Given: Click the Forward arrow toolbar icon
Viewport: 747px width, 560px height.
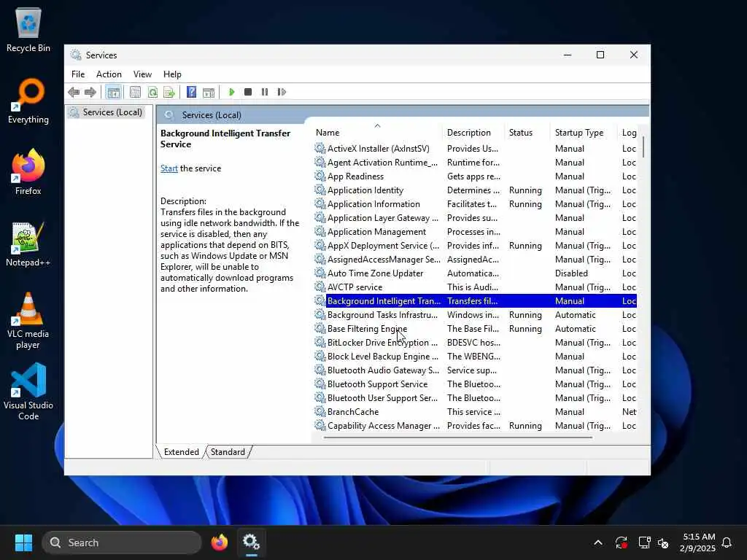Looking at the screenshot, I should pos(90,92).
